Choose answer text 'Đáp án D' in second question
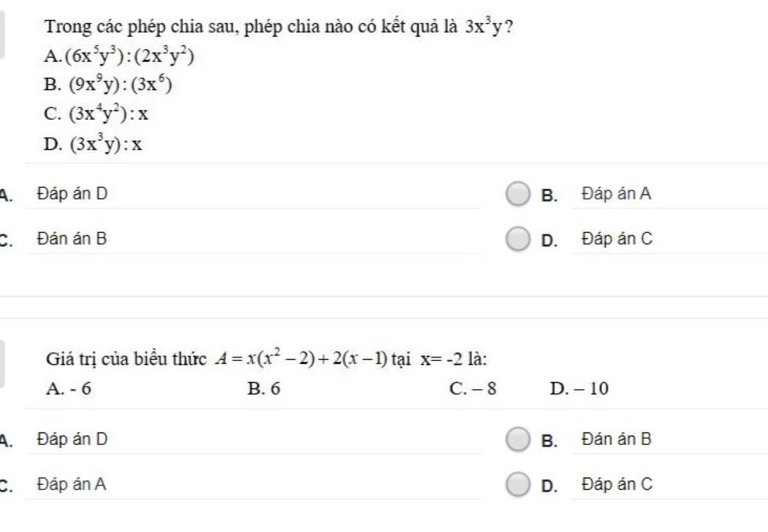 73,439
